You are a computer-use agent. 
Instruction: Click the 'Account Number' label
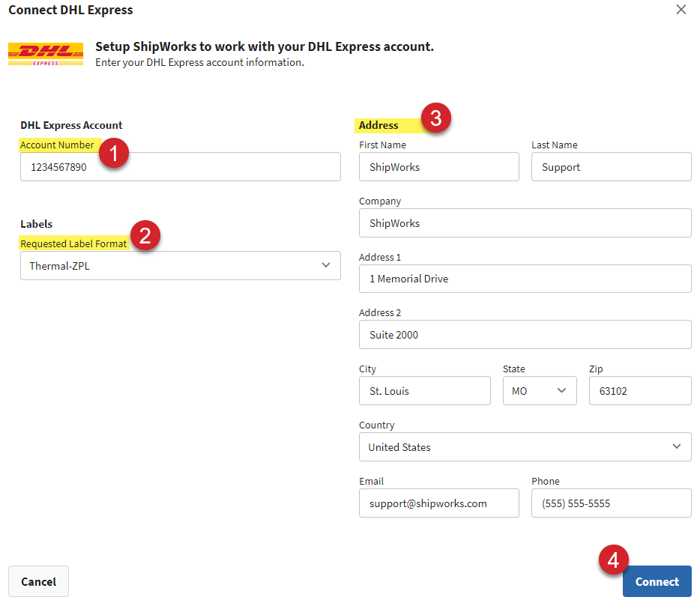pos(57,145)
